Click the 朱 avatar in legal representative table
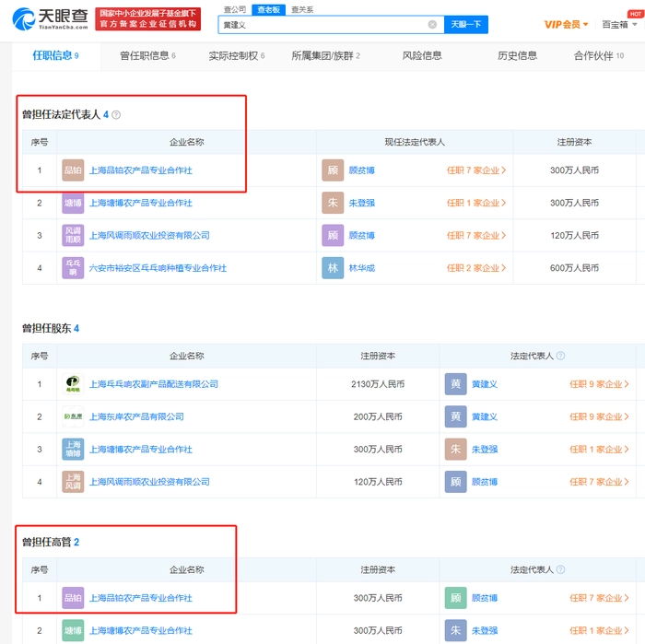 [333, 203]
